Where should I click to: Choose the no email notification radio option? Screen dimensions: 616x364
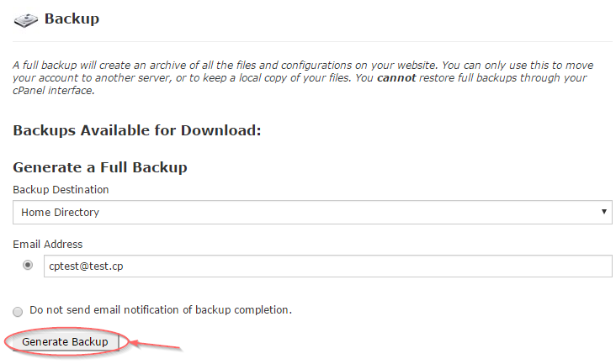[x=18, y=312]
